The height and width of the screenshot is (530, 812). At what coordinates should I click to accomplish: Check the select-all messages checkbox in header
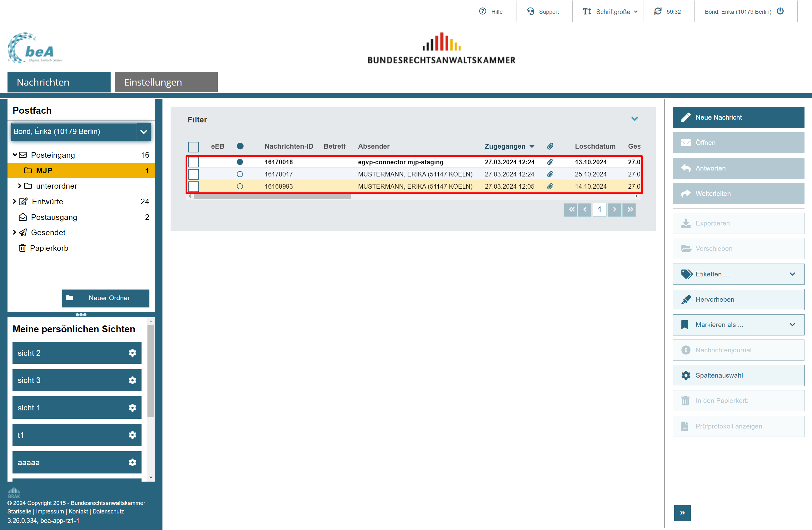click(x=193, y=147)
